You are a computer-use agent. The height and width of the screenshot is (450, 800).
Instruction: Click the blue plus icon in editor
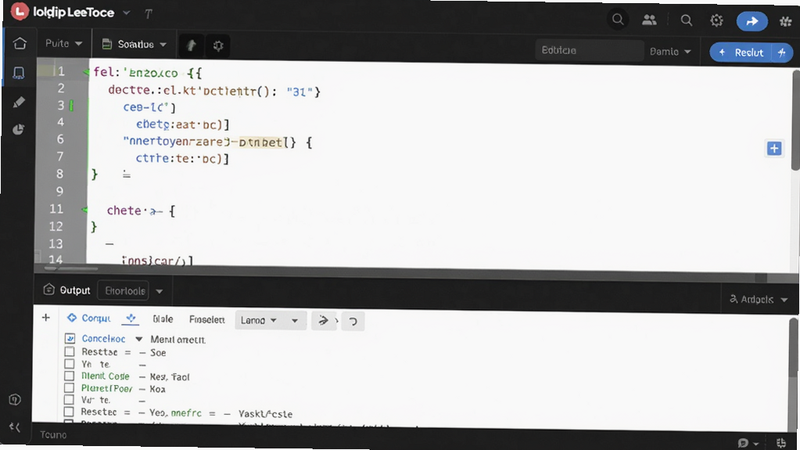[774, 148]
